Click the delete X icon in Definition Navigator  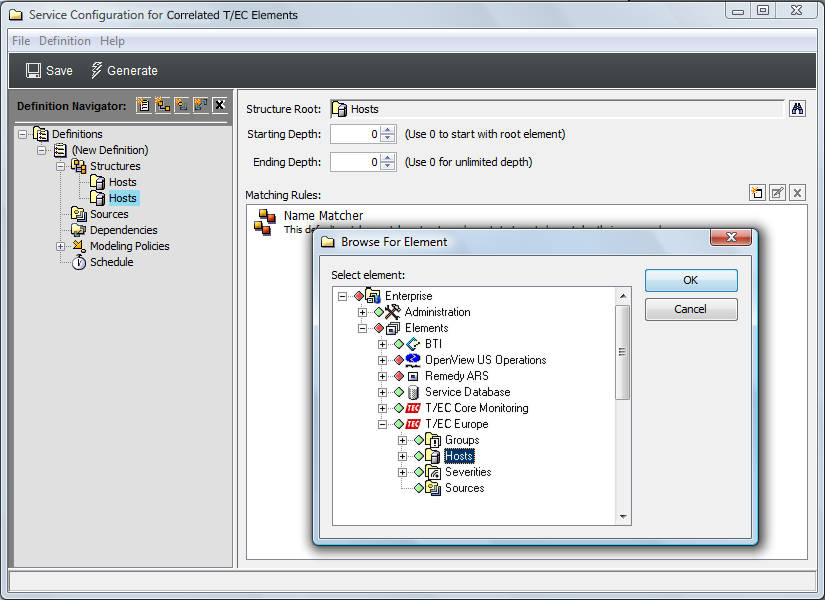220,105
